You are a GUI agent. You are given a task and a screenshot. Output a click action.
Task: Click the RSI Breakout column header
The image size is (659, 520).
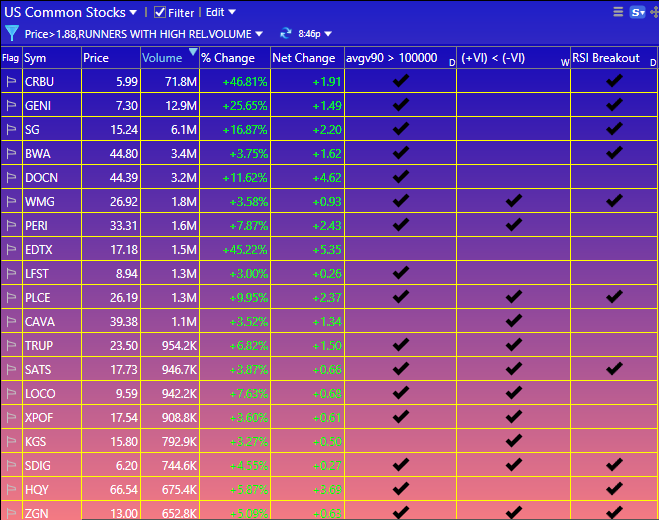(x=614, y=58)
